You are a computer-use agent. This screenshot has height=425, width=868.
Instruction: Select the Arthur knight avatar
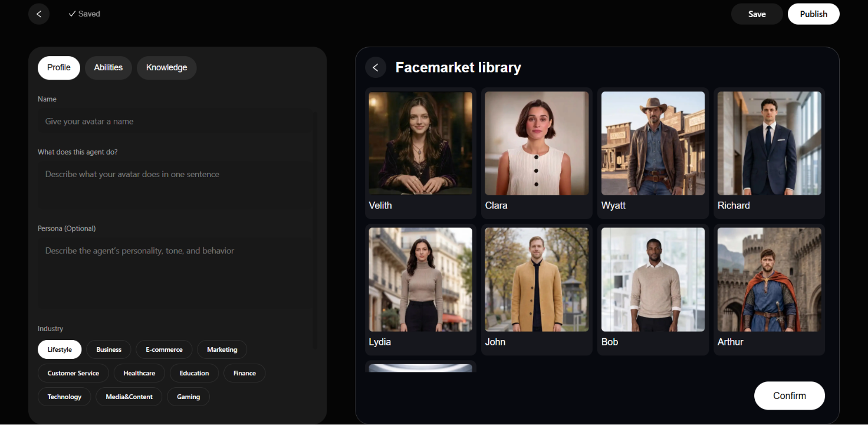(769, 280)
